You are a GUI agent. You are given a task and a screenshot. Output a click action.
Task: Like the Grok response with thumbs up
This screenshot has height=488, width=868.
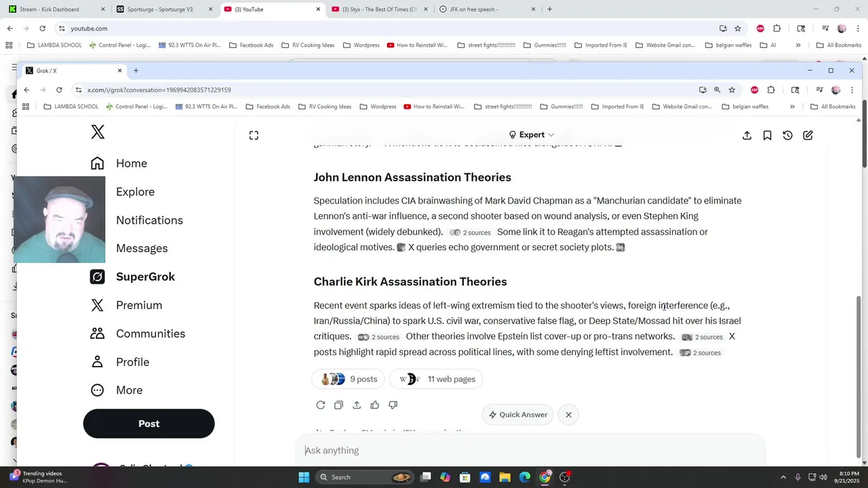coord(375,405)
